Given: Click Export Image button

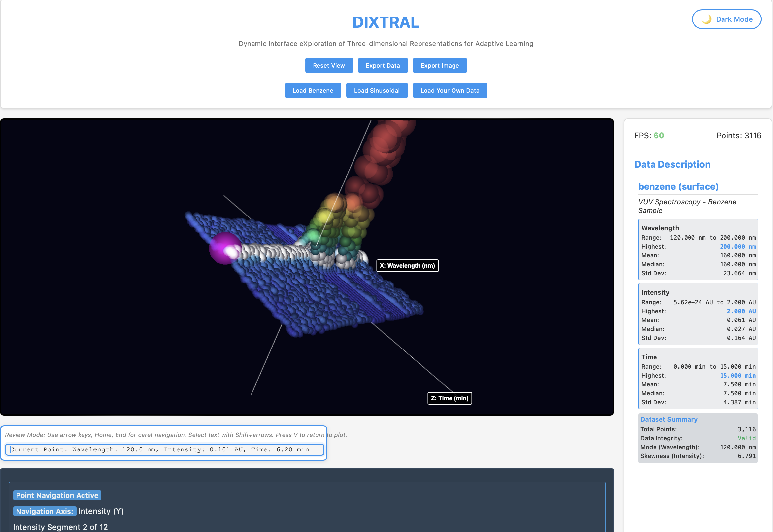Looking at the screenshot, I should (x=439, y=65).
